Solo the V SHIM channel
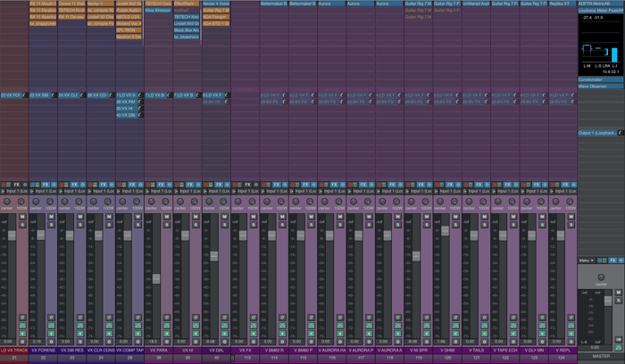The width and height of the screenshot is (625, 364). click(456, 225)
